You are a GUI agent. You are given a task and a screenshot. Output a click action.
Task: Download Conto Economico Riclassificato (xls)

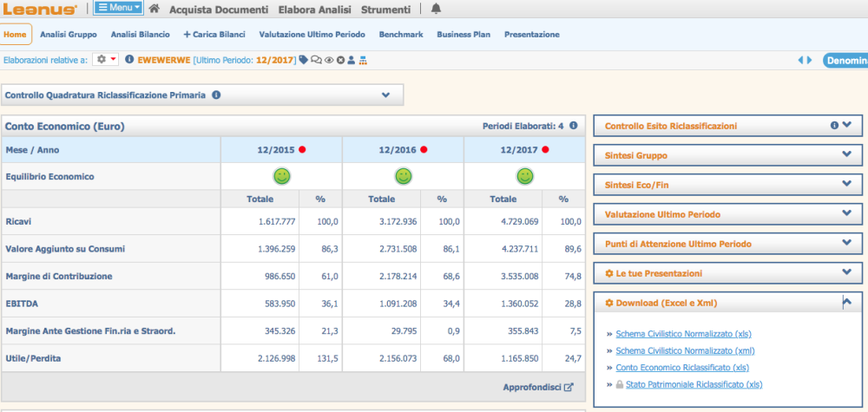(681, 368)
